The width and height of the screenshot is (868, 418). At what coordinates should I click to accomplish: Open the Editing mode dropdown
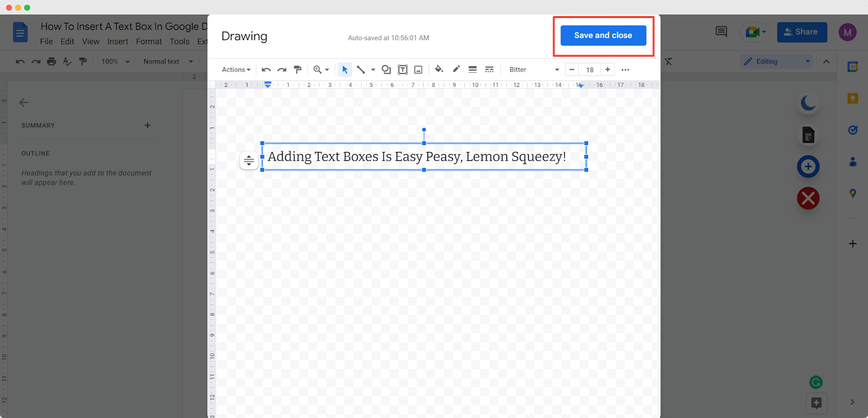pyautogui.click(x=777, y=61)
